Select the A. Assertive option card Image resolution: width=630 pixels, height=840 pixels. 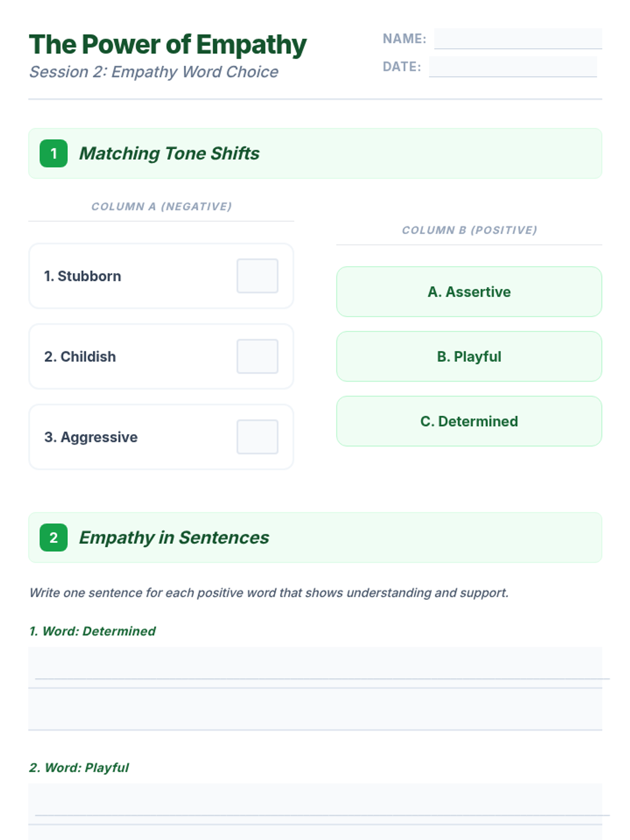469,292
